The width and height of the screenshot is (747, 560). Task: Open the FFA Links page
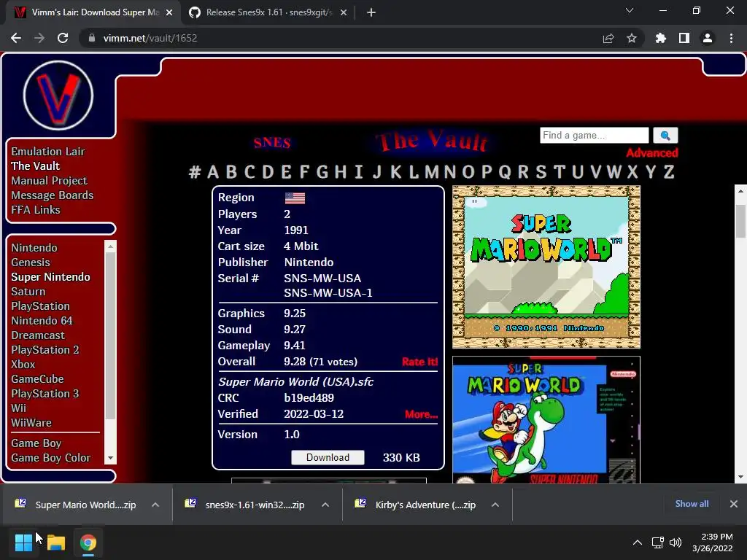click(36, 210)
